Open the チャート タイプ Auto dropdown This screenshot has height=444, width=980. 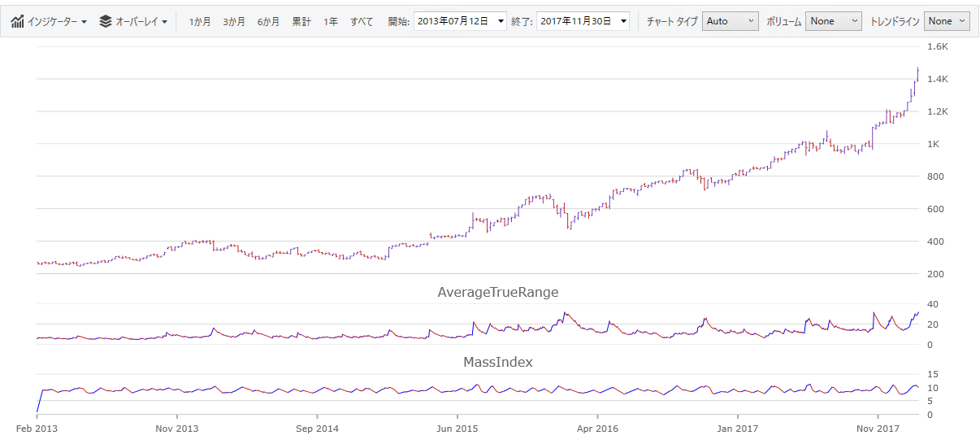[x=731, y=21]
